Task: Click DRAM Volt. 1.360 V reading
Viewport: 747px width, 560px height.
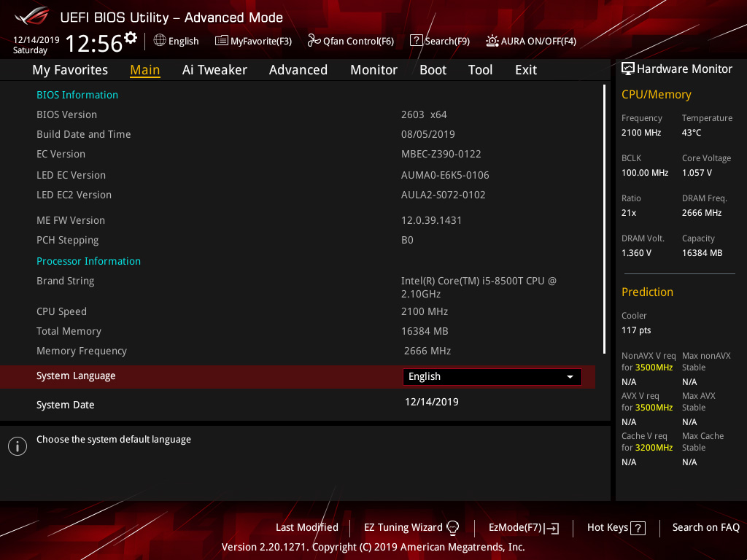Action: [x=636, y=253]
